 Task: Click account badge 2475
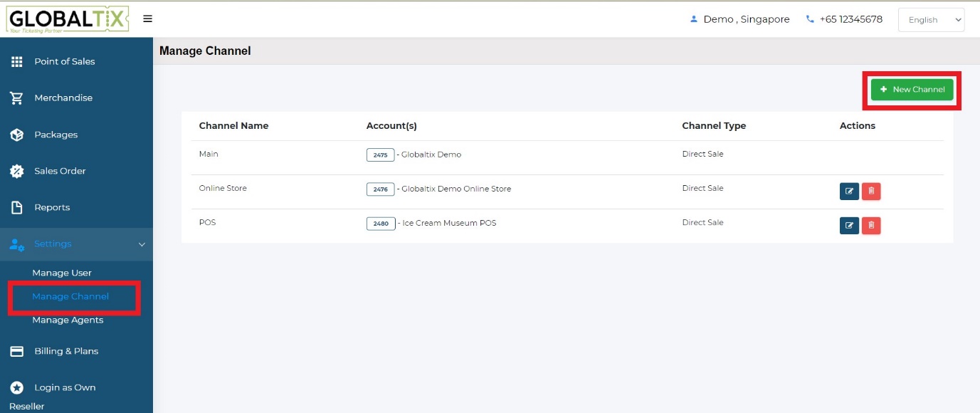coord(380,155)
